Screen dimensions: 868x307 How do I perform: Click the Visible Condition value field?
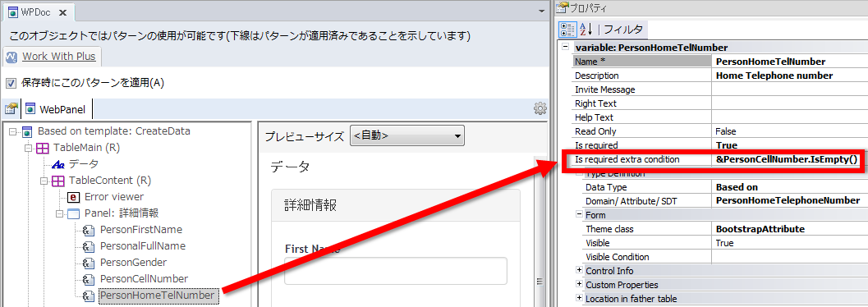click(x=790, y=257)
